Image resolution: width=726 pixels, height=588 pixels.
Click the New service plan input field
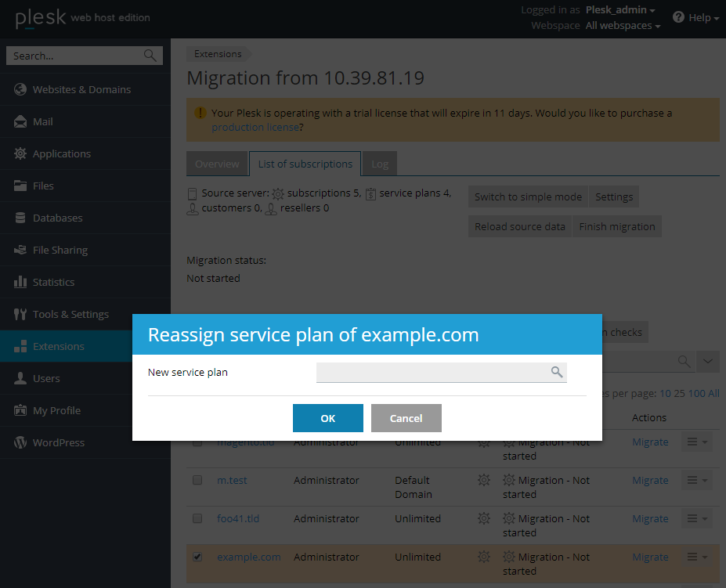[441, 372]
